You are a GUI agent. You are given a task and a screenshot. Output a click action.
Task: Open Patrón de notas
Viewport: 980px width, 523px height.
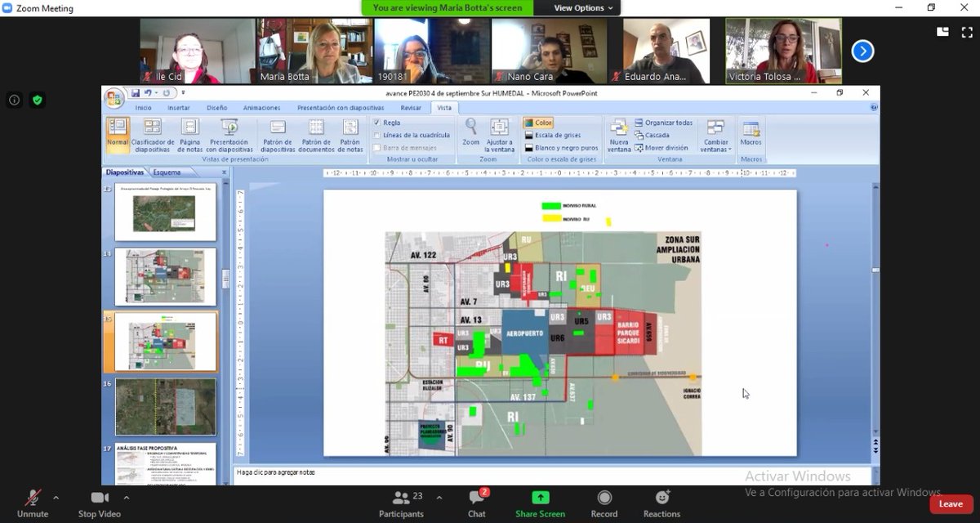(350, 136)
